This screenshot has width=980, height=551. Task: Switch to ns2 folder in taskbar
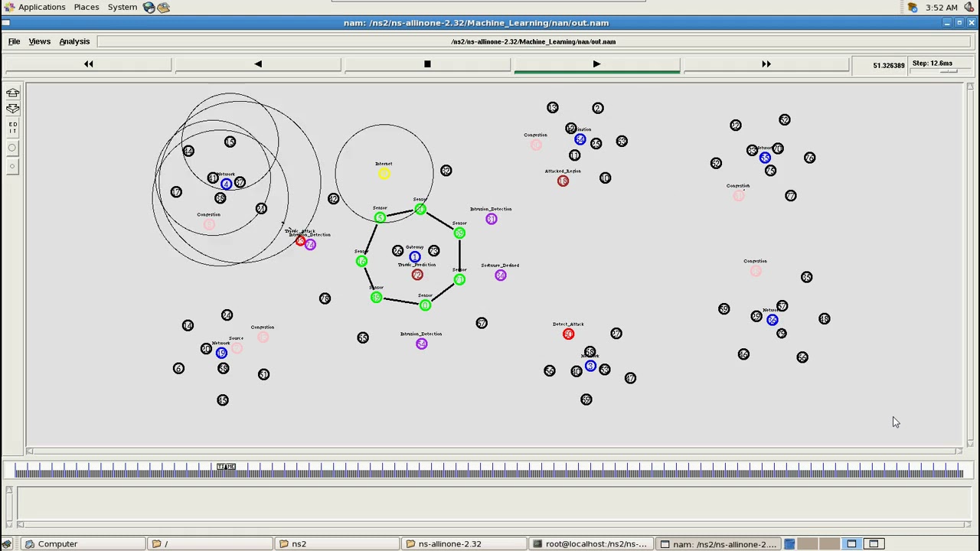coord(337,544)
